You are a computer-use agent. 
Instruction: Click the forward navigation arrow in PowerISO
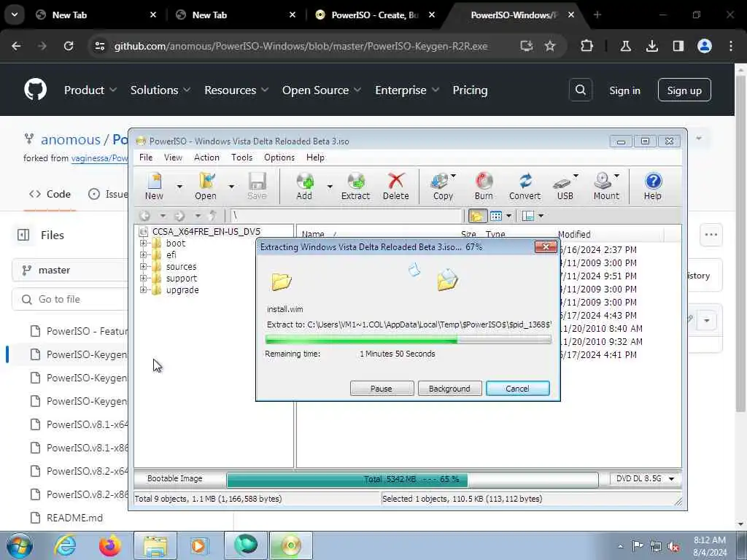pos(179,216)
